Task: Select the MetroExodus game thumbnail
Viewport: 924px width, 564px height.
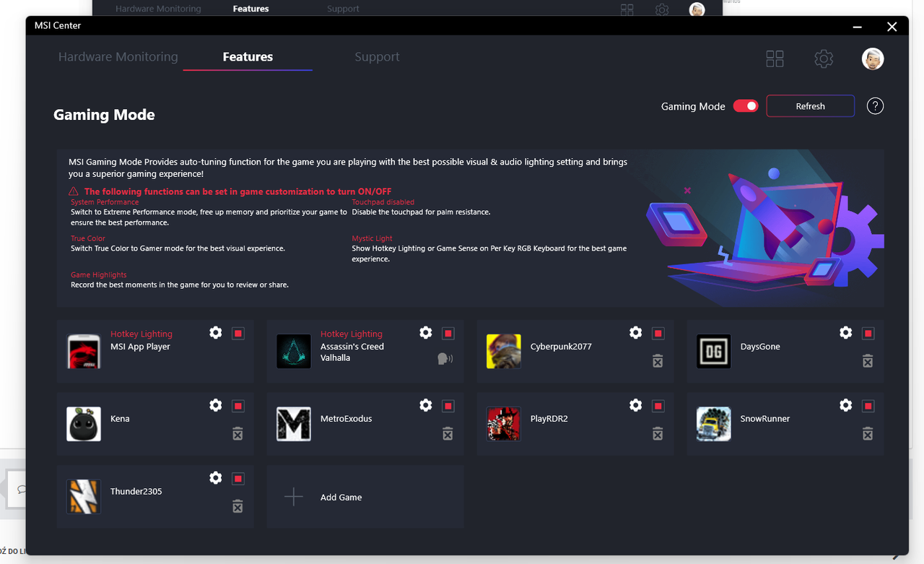Action: coord(294,424)
